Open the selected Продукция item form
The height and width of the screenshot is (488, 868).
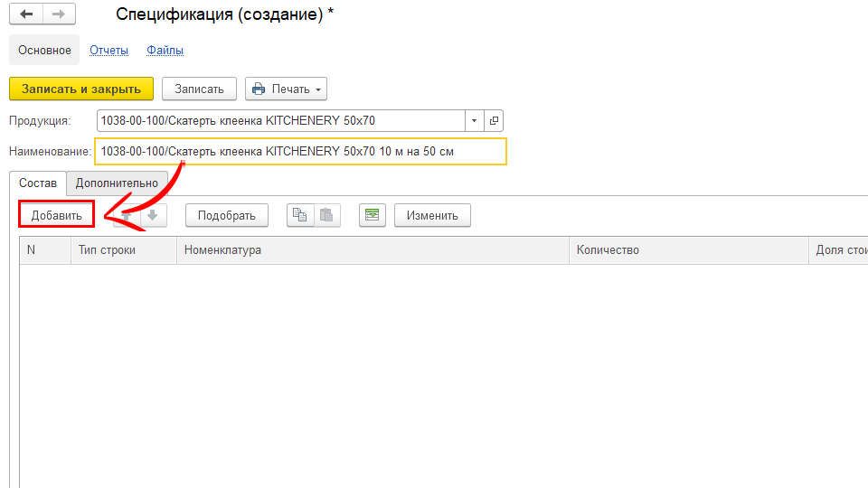[x=494, y=120]
